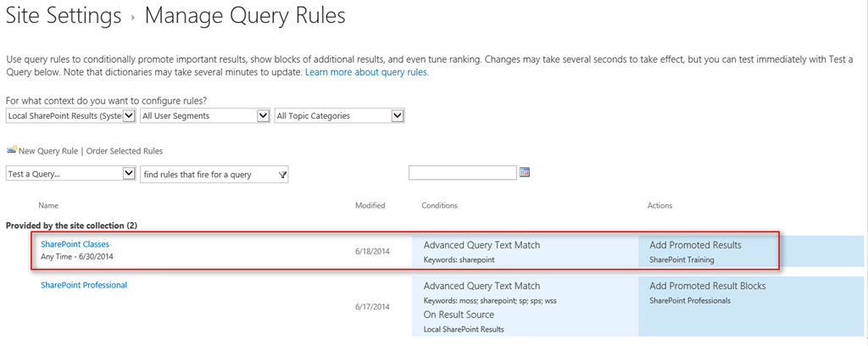The image size is (868, 346).
Task: Open the Learn more about query rules link
Action: click(366, 73)
